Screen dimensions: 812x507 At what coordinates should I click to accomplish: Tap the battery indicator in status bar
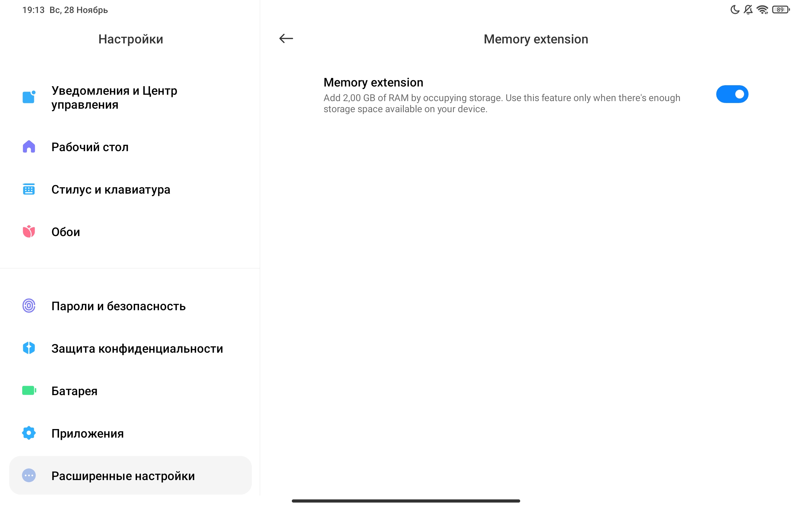(781, 10)
